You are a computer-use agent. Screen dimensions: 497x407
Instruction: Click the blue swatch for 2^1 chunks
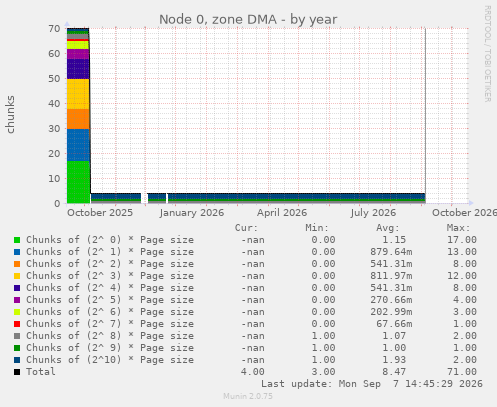17,252
